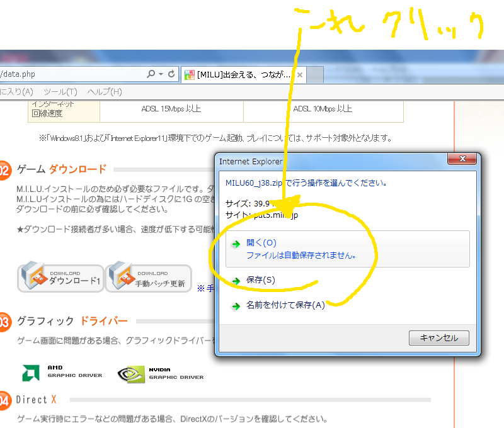Open the ヘルプ(H) menu
Viewport: 504px width, 428px height.
[105, 92]
